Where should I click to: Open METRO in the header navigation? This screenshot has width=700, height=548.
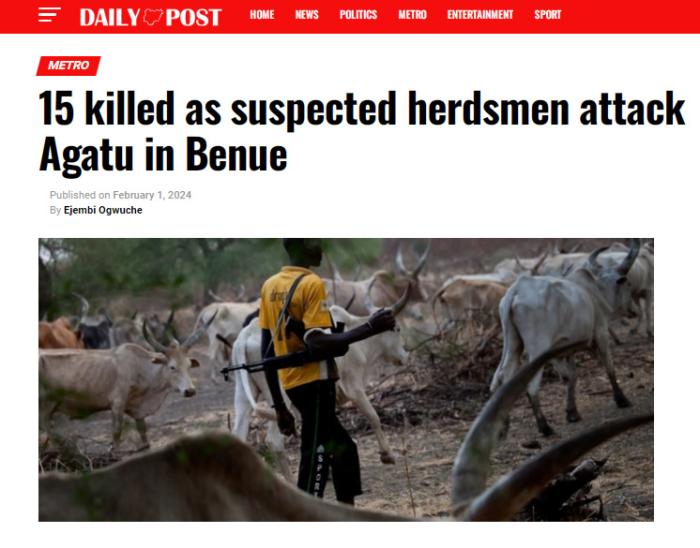412,15
